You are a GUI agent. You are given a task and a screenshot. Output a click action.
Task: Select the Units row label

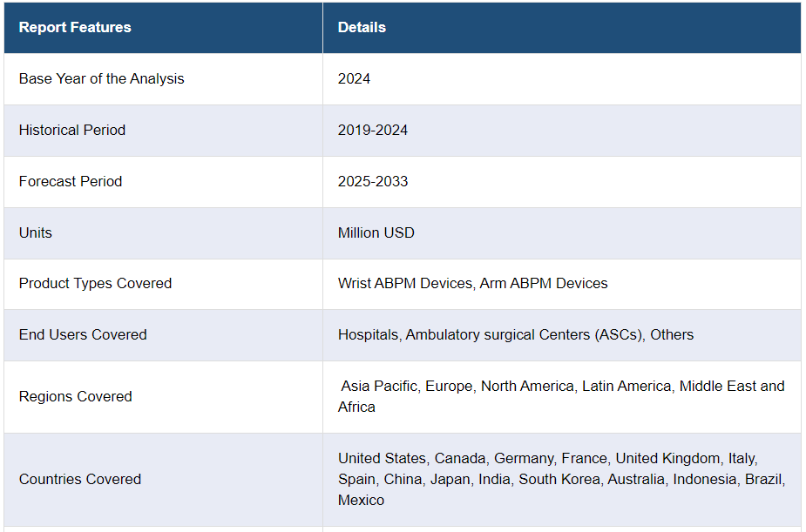pyautogui.click(x=36, y=232)
